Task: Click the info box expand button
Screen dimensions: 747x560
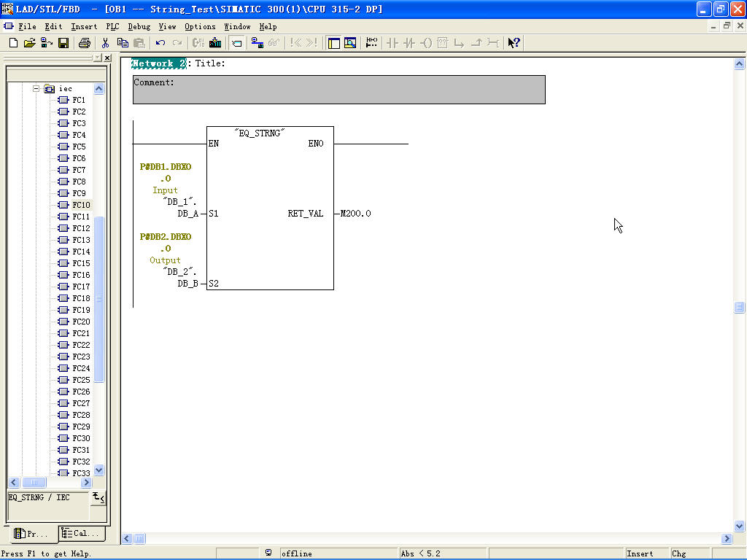Action: (x=98, y=498)
